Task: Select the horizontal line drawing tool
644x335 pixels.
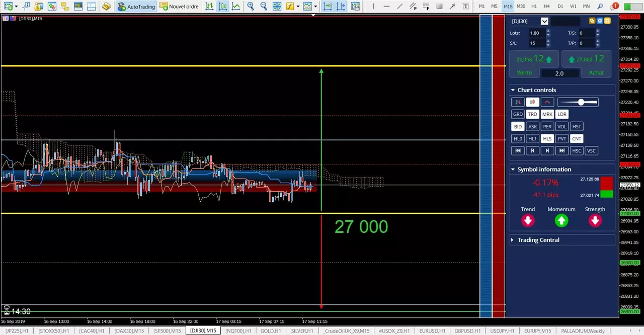Action: click(x=386, y=7)
